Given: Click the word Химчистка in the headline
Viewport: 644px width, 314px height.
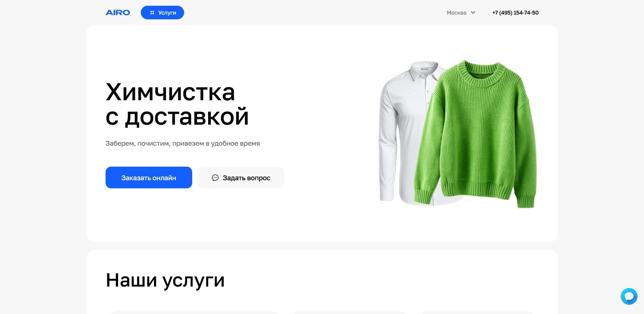Looking at the screenshot, I should click(170, 92).
